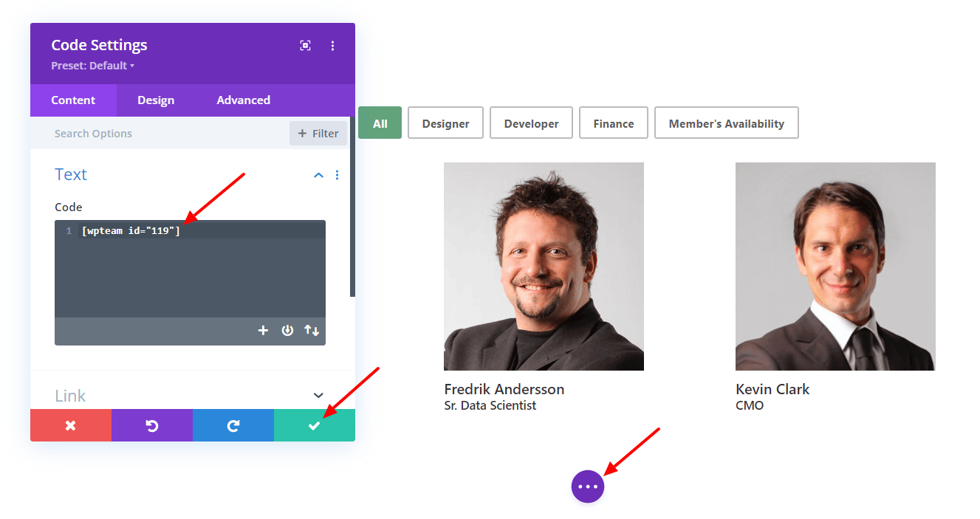Undo the last change with purple button

pyautogui.click(x=152, y=425)
